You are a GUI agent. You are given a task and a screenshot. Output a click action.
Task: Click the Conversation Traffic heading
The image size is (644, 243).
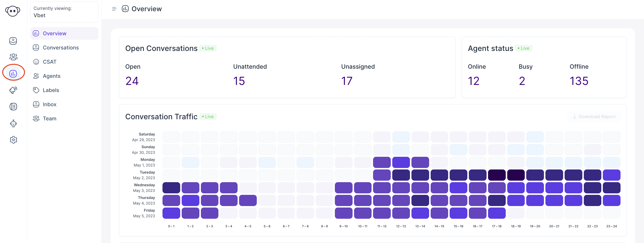click(161, 116)
